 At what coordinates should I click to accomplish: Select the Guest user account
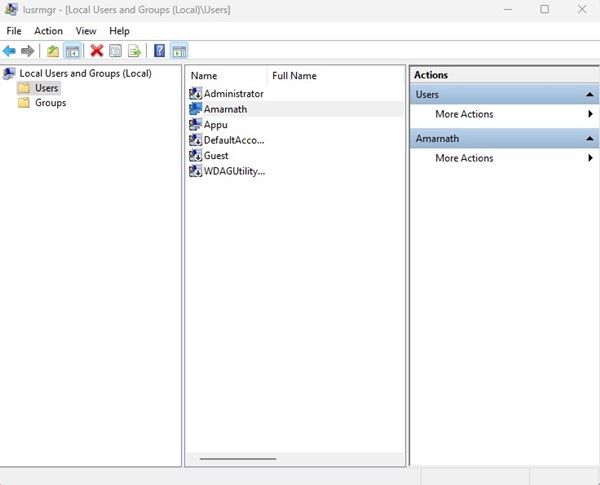tap(216, 156)
